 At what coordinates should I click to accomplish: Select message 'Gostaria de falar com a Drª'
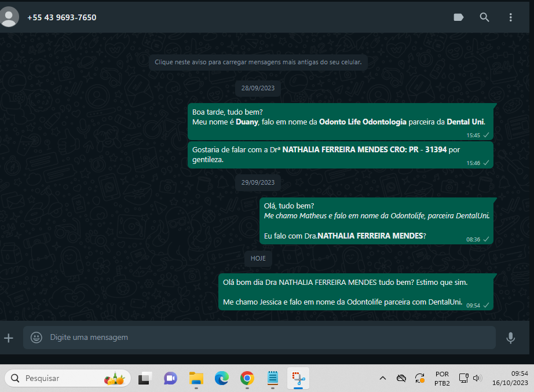[341, 155]
